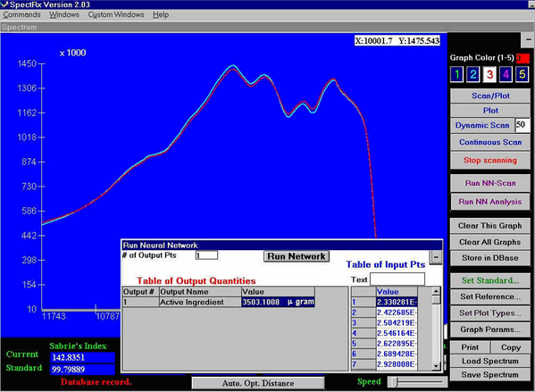The image size is (535, 392).
Task: Click the Current Sabrie's Index value 142.8351
Action: pos(82,357)
